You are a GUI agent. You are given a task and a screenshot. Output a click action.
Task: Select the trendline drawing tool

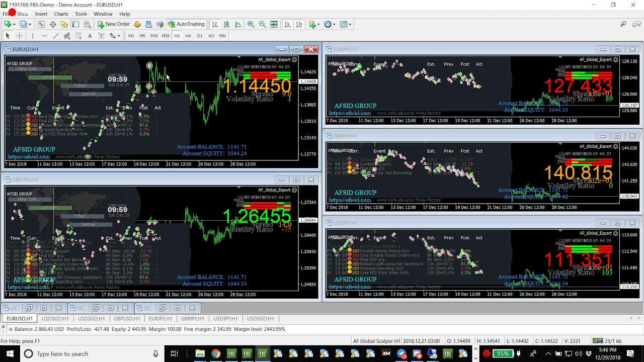pyautogui.click(x=55, y=36)
